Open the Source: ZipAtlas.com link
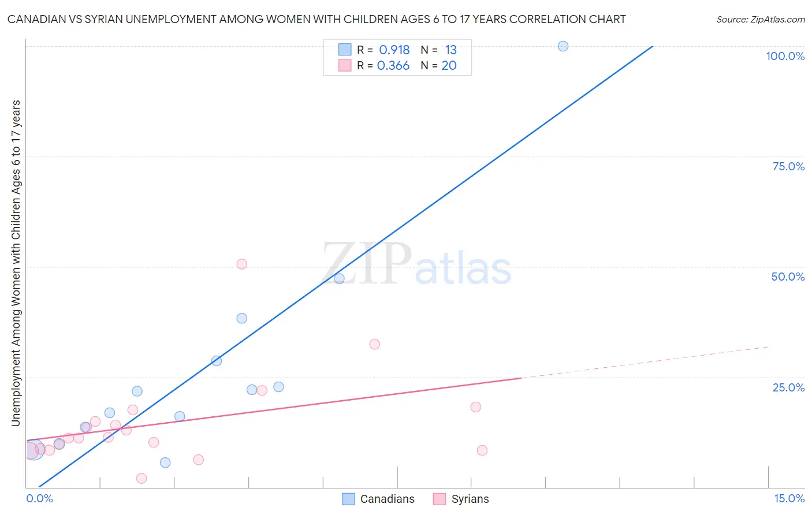 (761, 20)
